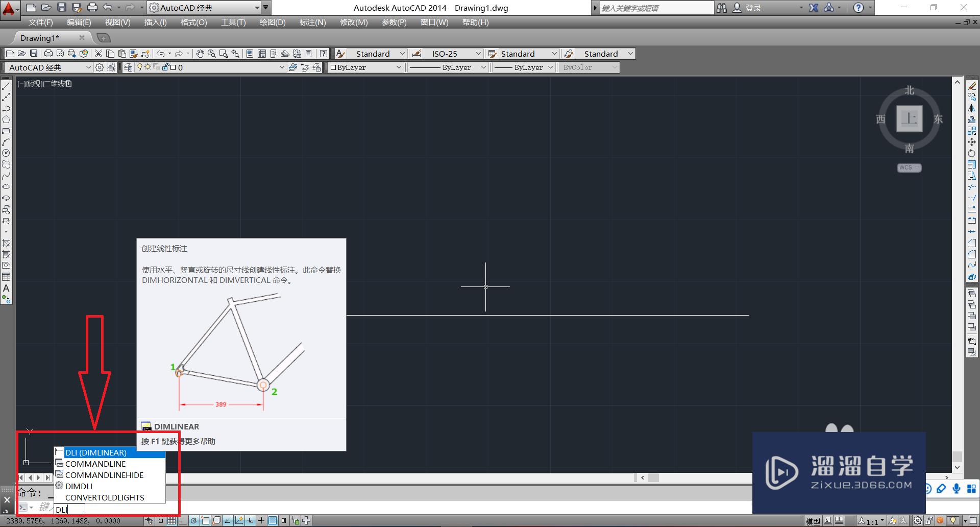Select the Line draw tool
This screenshot has height=527, width=980.
pyautogui.click(x=6, y=86)
